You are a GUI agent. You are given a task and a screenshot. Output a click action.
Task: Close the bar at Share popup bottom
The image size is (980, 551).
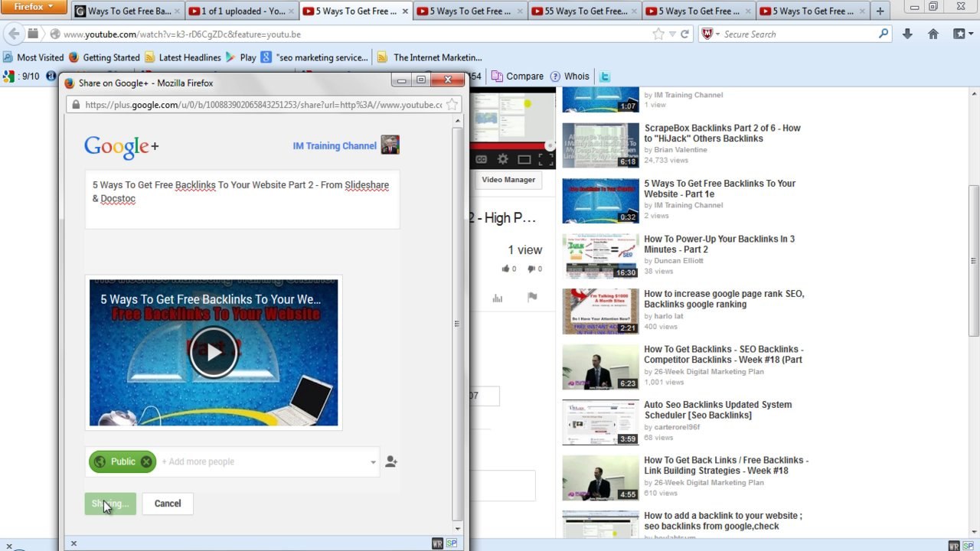73,543
